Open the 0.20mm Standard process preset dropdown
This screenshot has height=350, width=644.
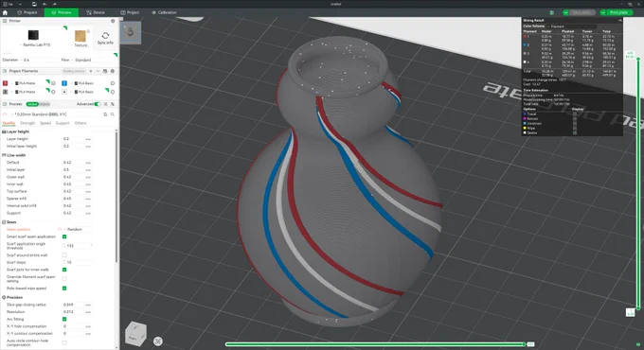point(56,114)
